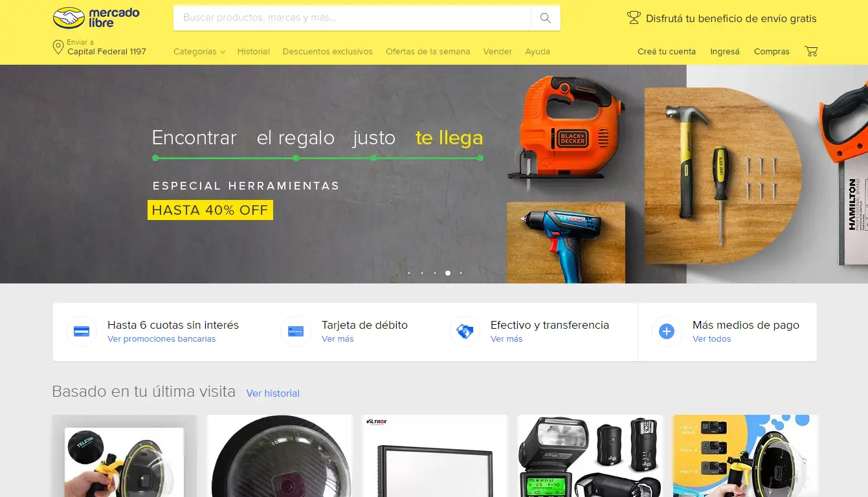Click the trophy icon beside envío gratis
Image resolution: width=868 pixels, height=497 pixels.
[x=634, y=18]
